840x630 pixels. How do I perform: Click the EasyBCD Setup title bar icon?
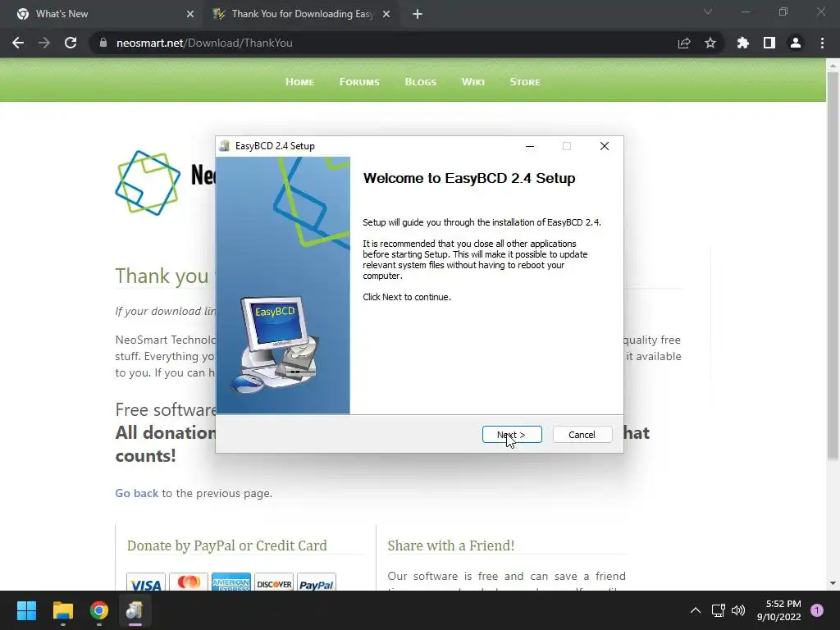click(x=225, y=146)
